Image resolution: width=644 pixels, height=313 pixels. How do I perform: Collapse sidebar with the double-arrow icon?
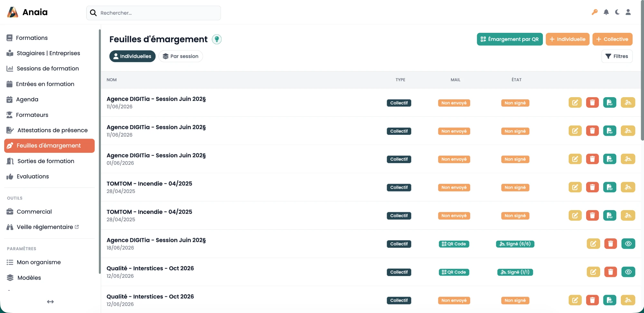coord(50,302)
